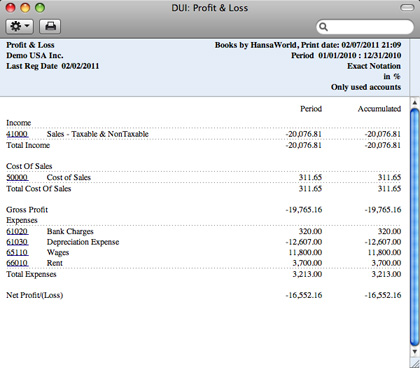Screen dimensions: 420x368
Task: Click the 'Accumulated' column header
Action: click(x=379, y=109)
